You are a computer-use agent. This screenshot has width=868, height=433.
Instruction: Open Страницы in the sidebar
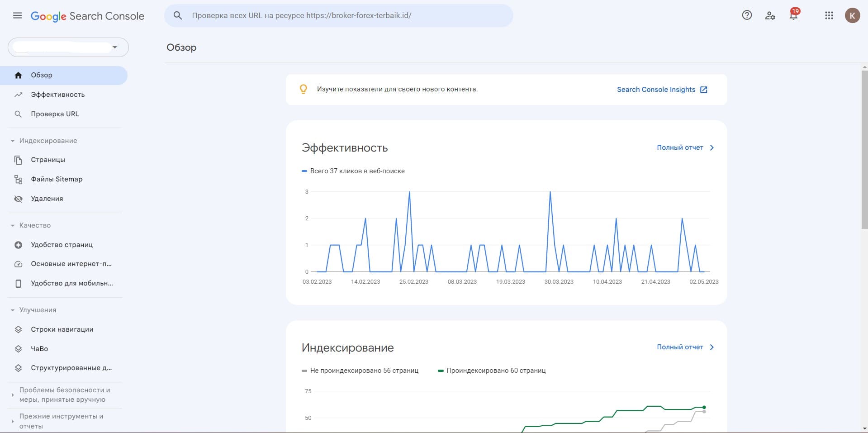tap(64, 160)
